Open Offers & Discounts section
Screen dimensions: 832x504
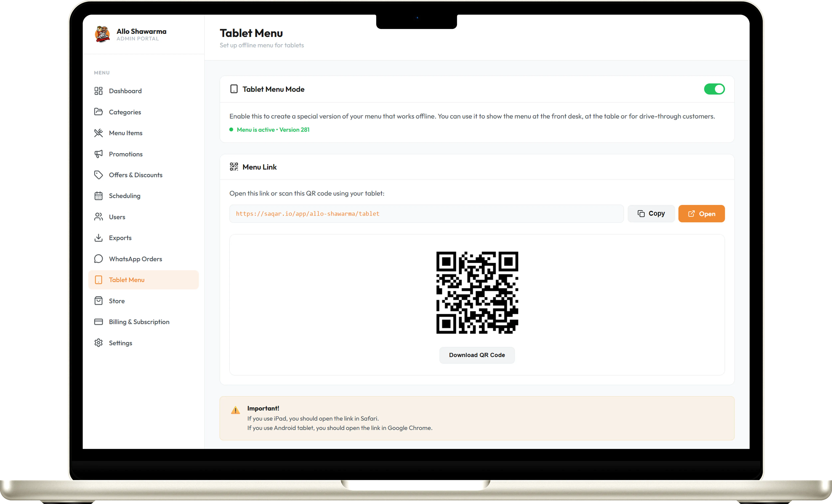(143, 175)
